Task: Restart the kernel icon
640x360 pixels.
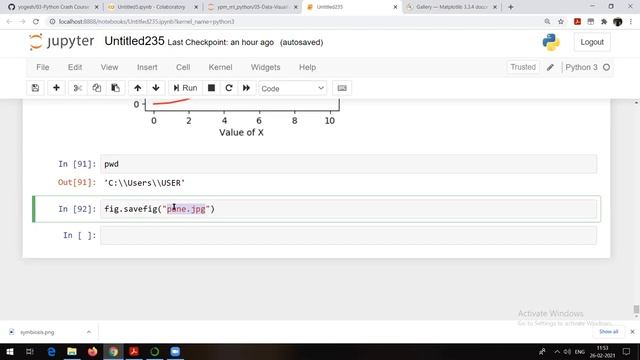Action: click(x=229, y=88)
